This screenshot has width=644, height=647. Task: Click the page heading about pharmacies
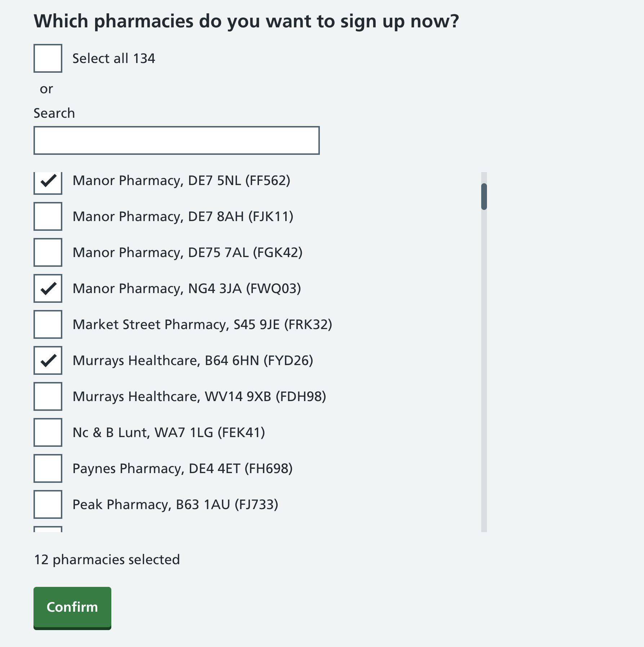point(247,21)
